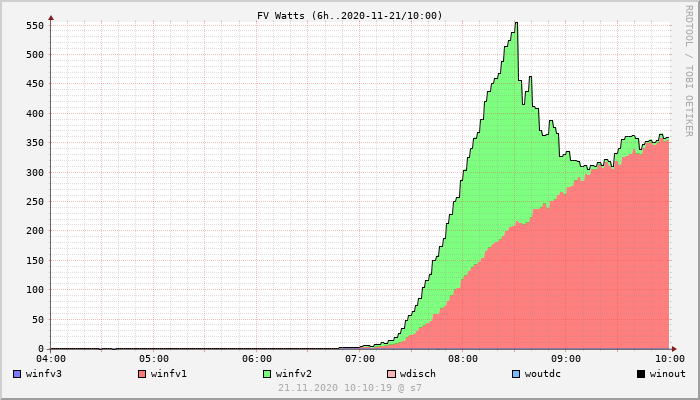Click the red winfv1 legend swatch
700x400 pixels.
pos(142,374)
